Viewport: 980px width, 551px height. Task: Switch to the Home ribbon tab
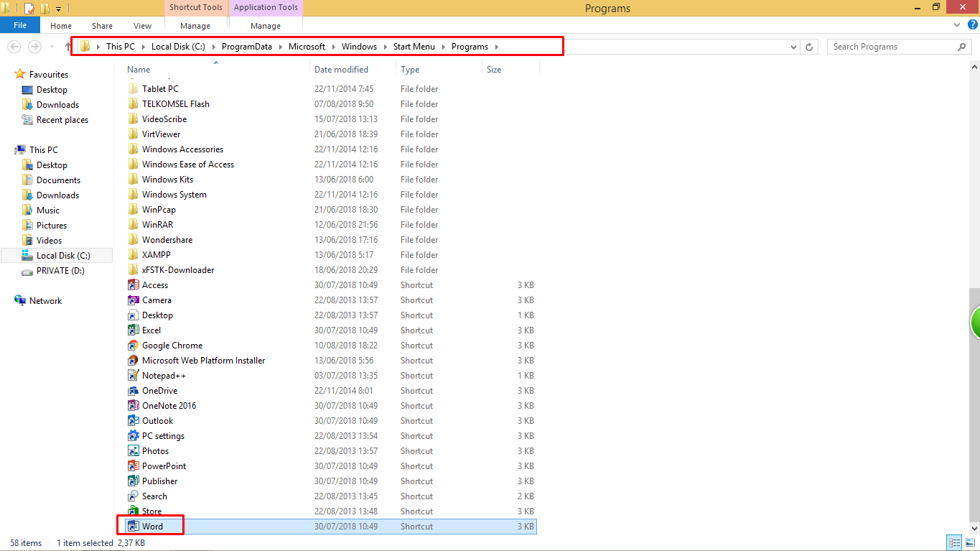click(61, 26)
